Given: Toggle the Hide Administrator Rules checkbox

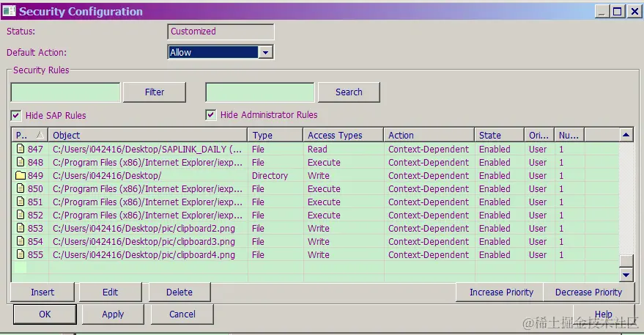Looking at the screenshot, I should [x=211, y=114].
